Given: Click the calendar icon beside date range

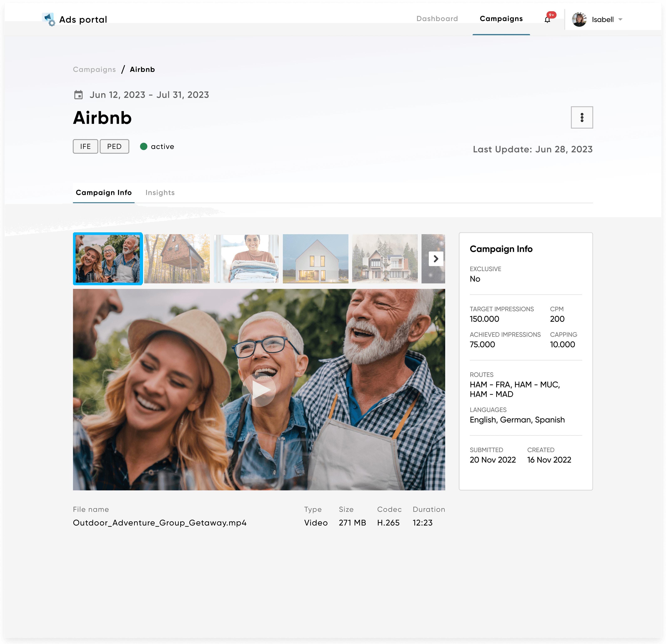Looking at the screenshot, I should (x=78, y=95).
